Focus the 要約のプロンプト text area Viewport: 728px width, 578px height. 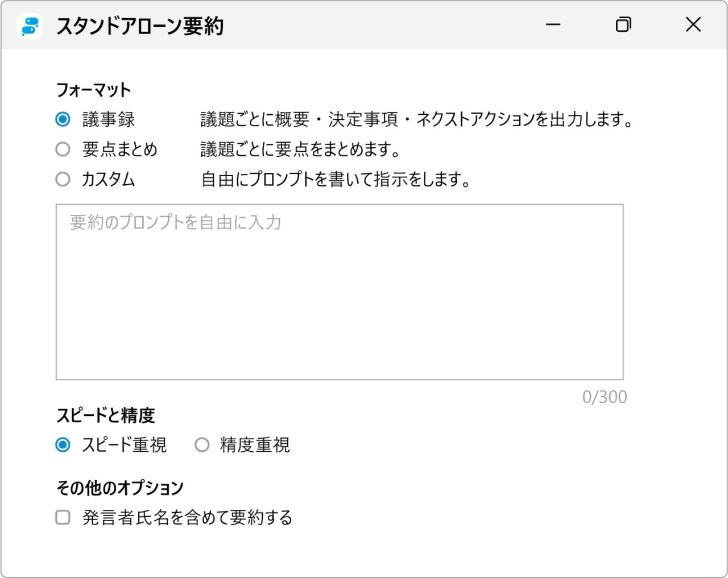click(x=340, y=292)
